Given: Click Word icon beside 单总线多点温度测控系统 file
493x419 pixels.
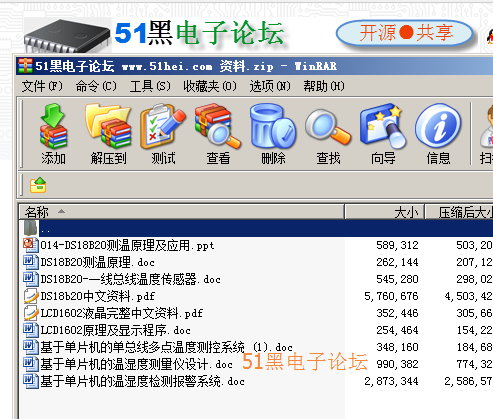Looking at the screenshot, I should click(30, 347).
